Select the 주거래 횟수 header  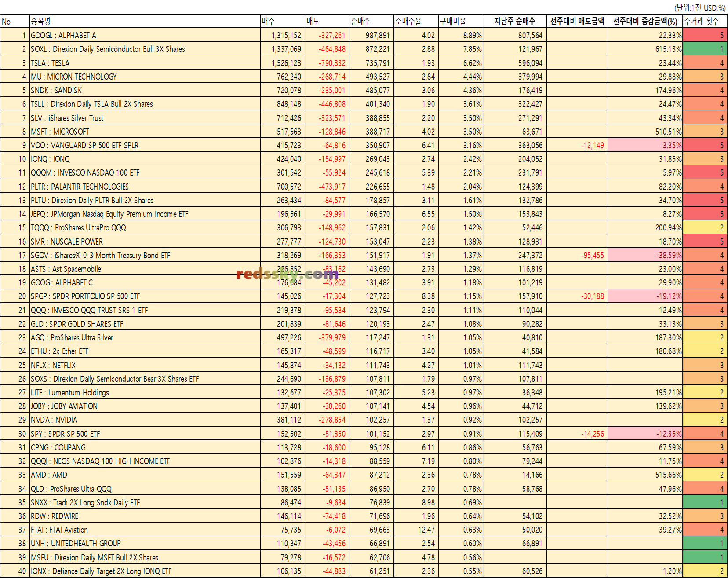(705, 21)
